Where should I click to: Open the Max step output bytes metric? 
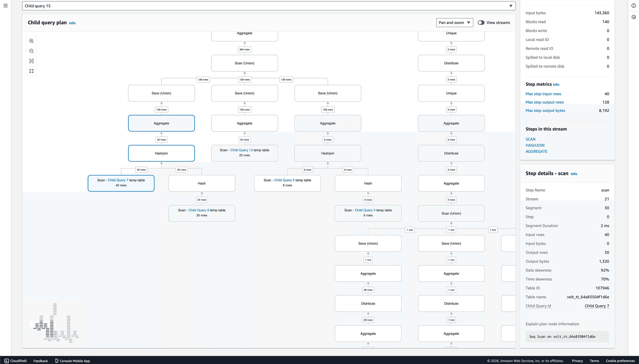[x=545, y=110]
